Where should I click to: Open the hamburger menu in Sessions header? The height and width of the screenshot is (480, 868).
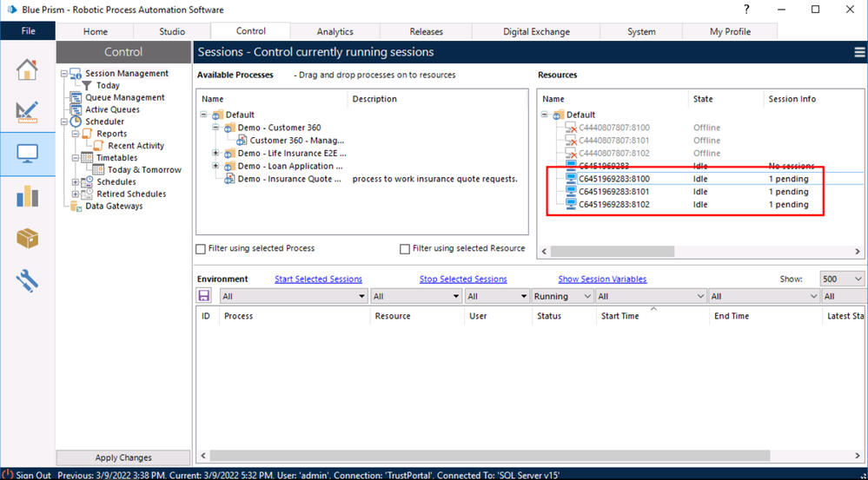click(x=858, y=52)
